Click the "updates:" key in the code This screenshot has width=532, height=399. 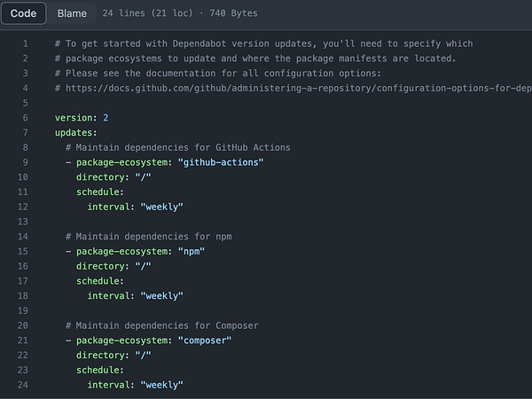coord(76,132)
